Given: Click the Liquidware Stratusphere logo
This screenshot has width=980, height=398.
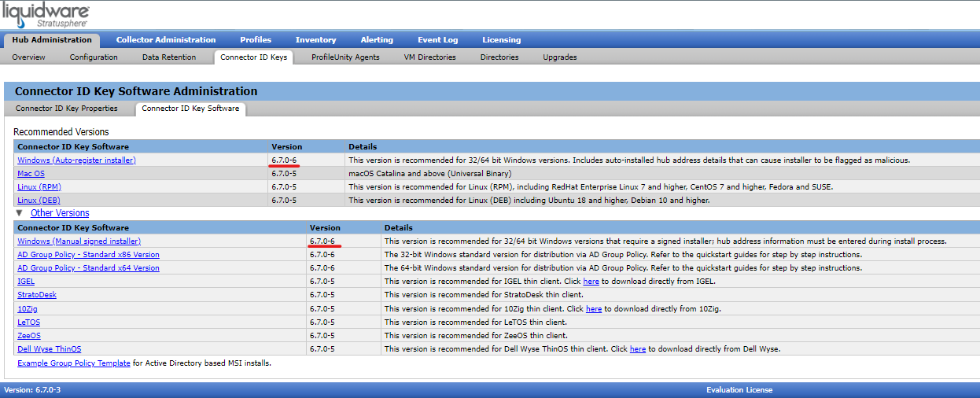Looking at the screenshot, I should tap(46, 15).
